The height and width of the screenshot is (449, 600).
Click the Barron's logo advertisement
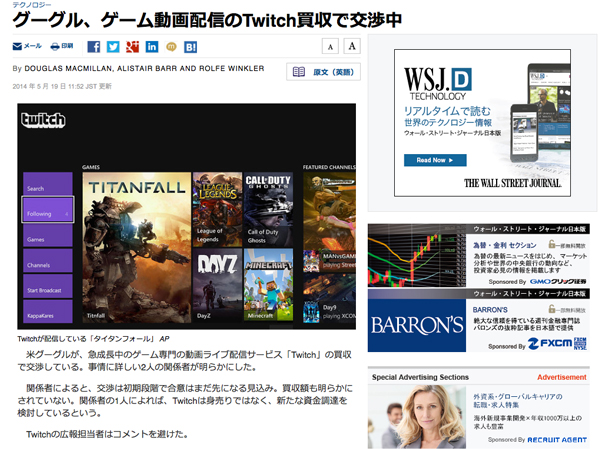(x=403, y=324)
